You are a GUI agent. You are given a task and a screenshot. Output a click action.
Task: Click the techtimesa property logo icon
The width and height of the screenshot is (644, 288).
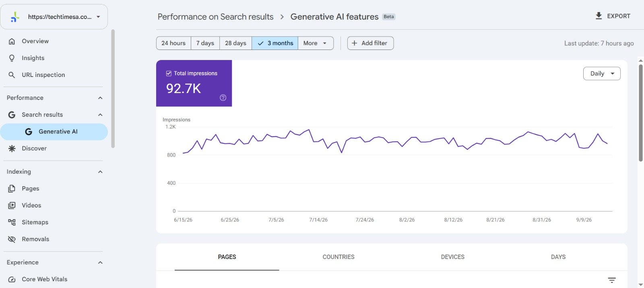(x=15, y=17)
